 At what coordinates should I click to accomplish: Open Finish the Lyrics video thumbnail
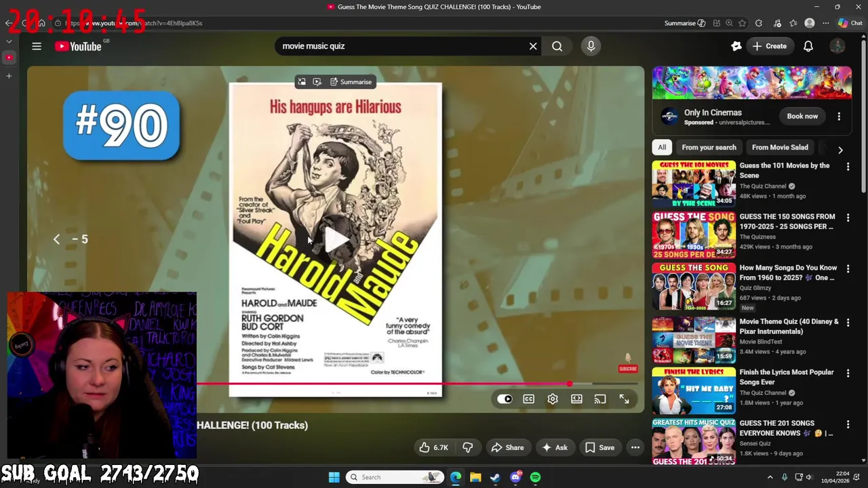click(694, 391)
